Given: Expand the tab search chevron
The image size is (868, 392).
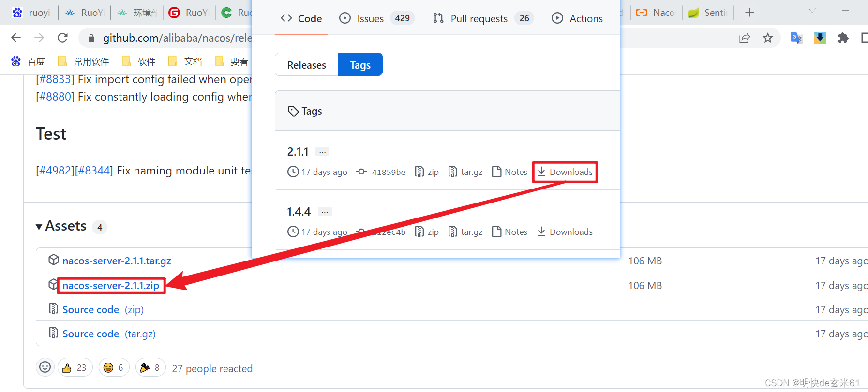Looking at the screenshot, I should (812, 11).
